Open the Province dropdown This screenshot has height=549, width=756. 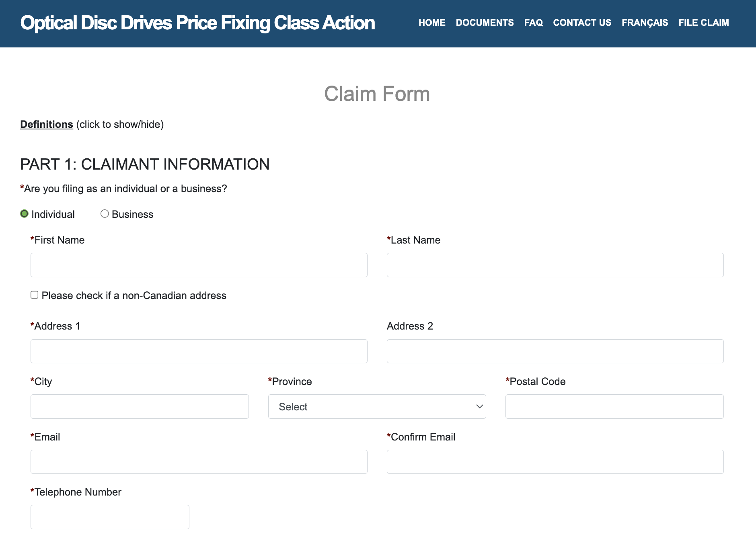click(377, 406)
